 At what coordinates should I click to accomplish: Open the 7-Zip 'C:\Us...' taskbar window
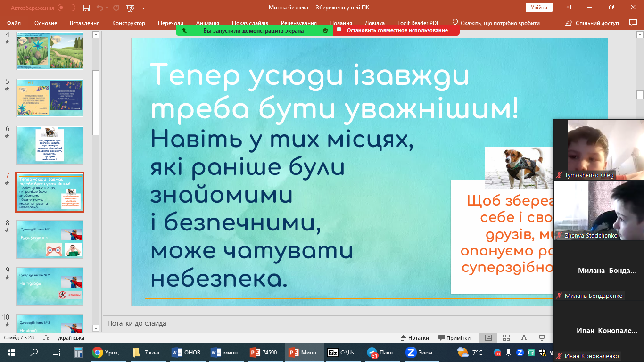point(344,353)
